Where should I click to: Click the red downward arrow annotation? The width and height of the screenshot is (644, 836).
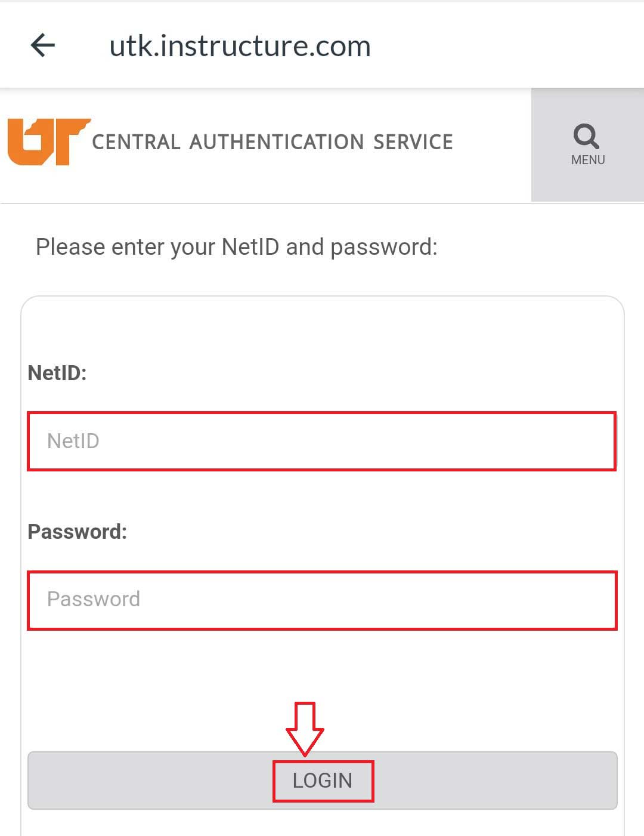(305, 729)
